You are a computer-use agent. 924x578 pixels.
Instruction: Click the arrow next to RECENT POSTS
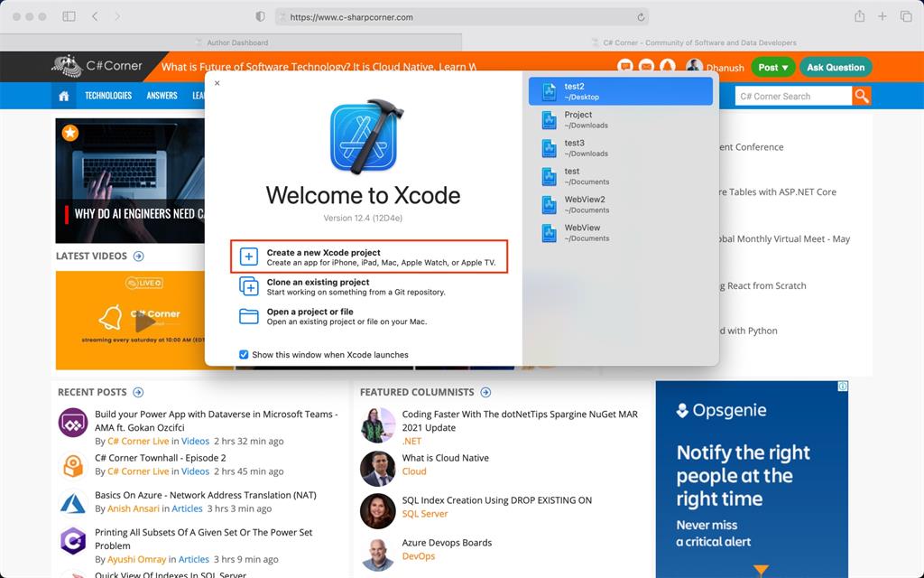tap(138, 392)
